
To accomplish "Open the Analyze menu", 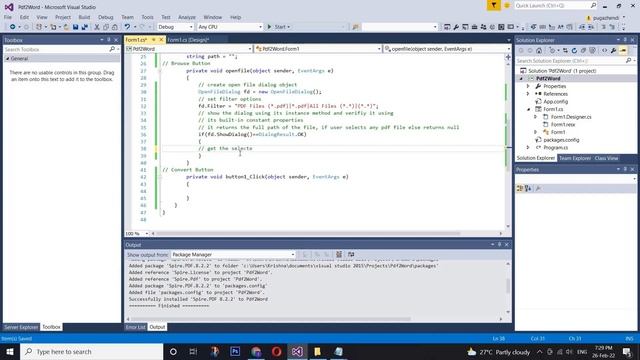I will click(x=187, y=17).
